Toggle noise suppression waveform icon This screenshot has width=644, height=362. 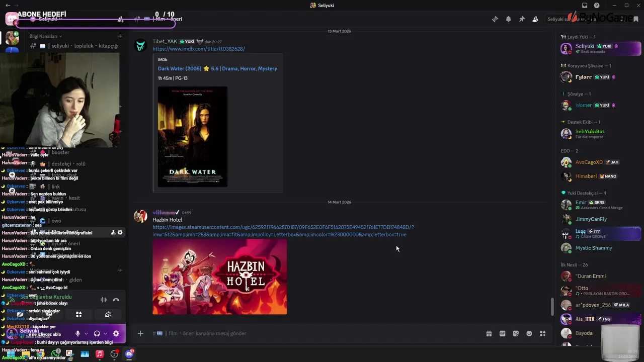click(104, 300)
